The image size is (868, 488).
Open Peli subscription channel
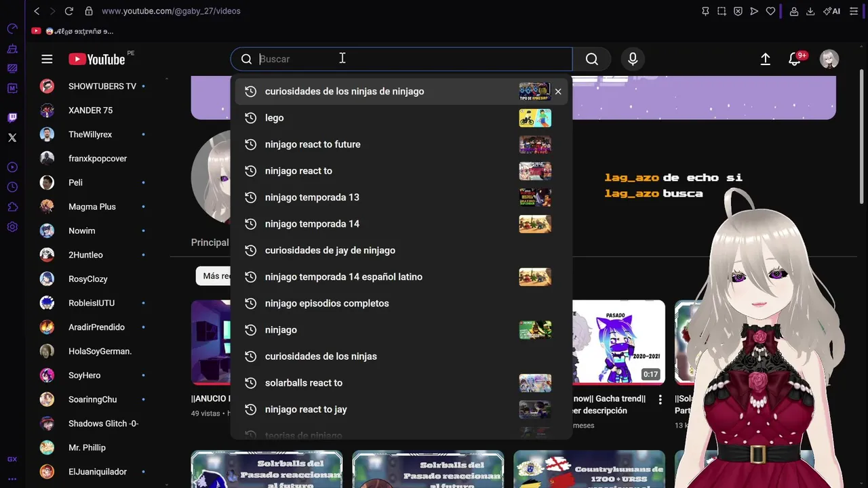(x=93, y=182)
